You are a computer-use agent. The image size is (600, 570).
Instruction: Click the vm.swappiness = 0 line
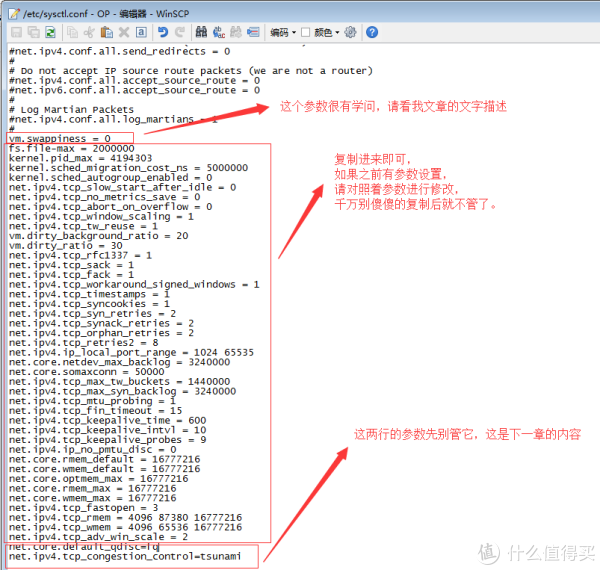point(60,137)
